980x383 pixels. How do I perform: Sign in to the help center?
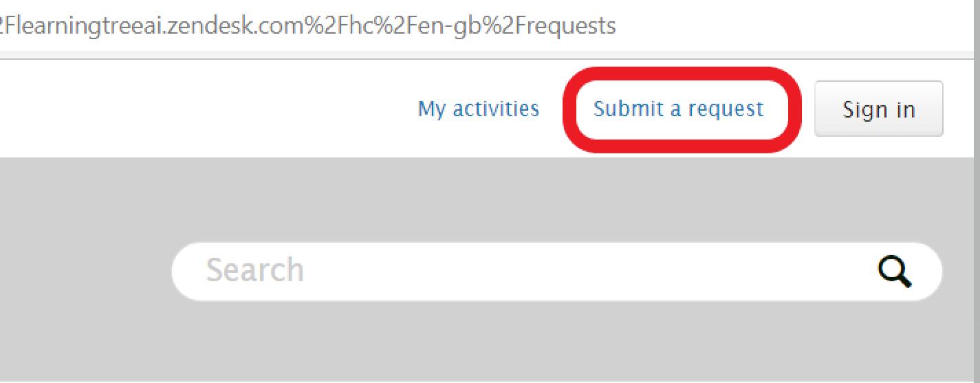coord(878,109)
